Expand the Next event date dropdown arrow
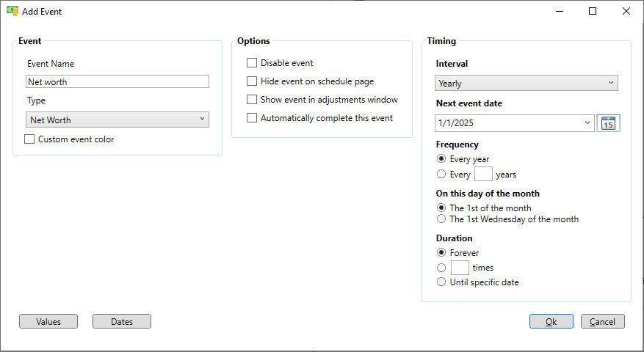 click(x=587, y=123)
